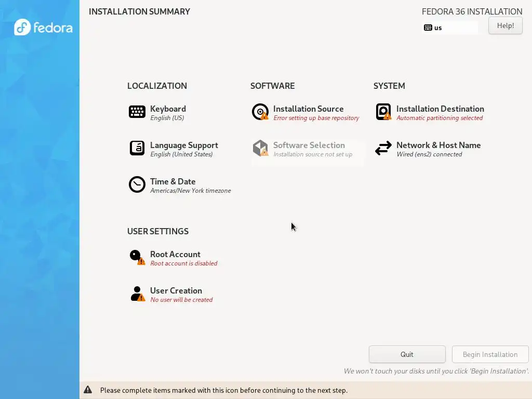Click 'Please complete items marked' notice text

pos(223,390)
